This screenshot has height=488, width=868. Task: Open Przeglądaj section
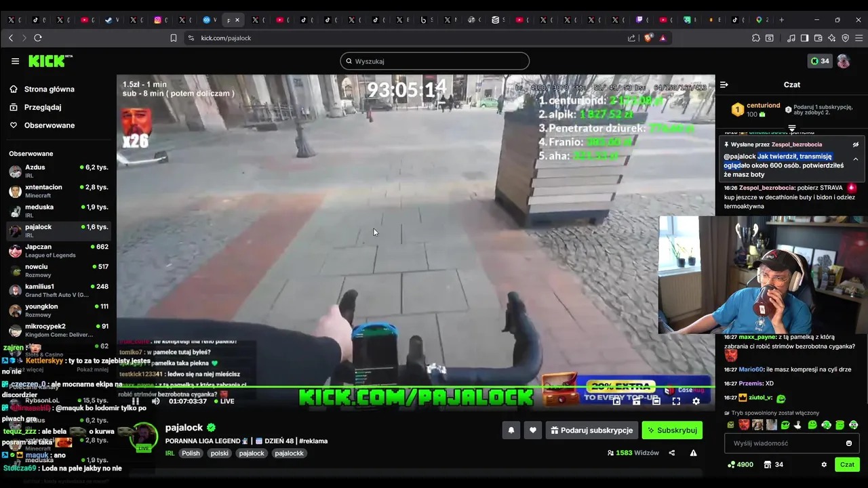(35, 107)
